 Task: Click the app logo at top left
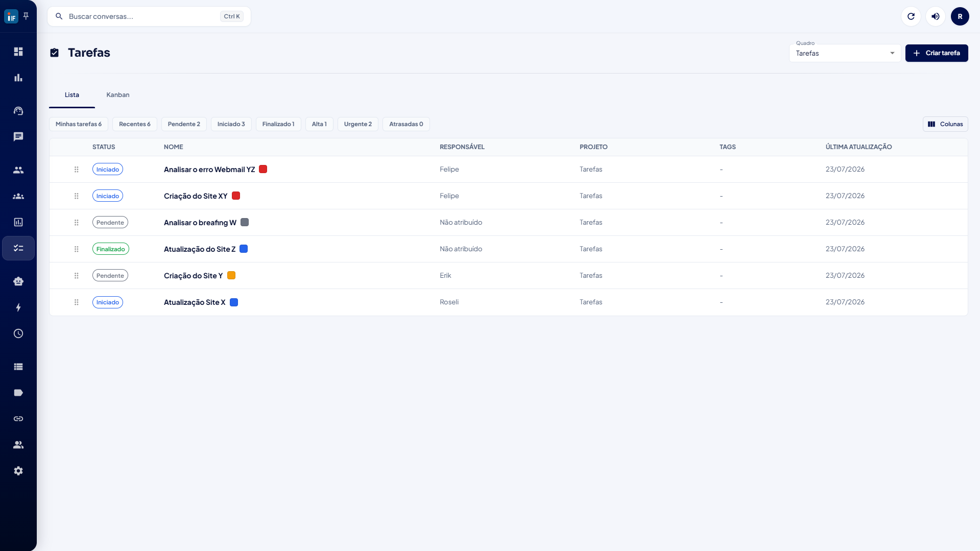click(11, 16)
